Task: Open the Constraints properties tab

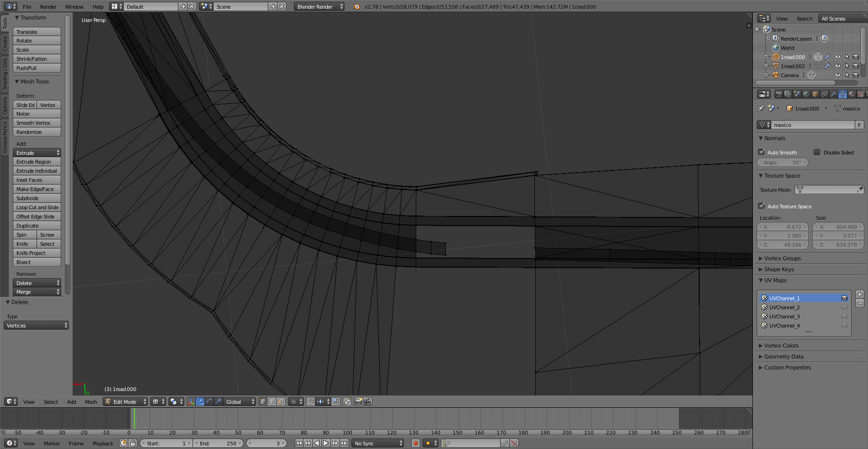Action: tap(825, 94)
